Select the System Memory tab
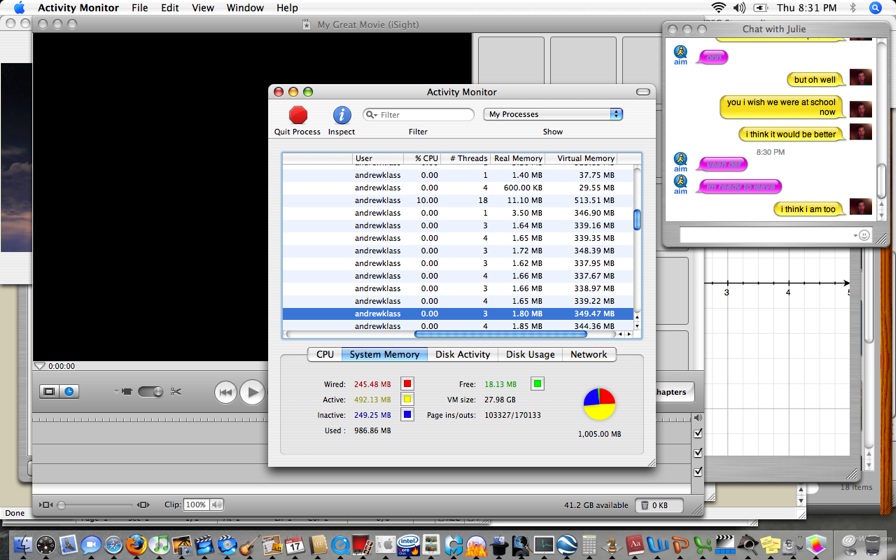Viewport: 896px width, 560px height. click(385, 354)
